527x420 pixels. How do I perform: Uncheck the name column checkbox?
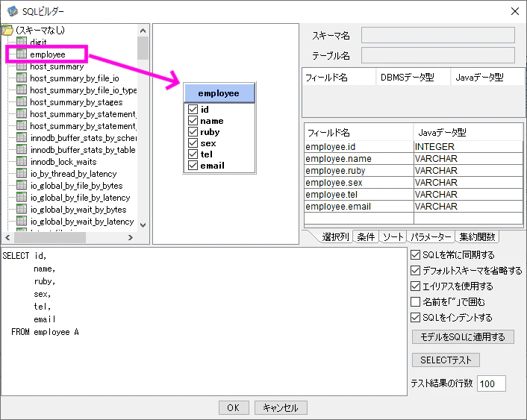pyautogui.click(x=193, y=120)
